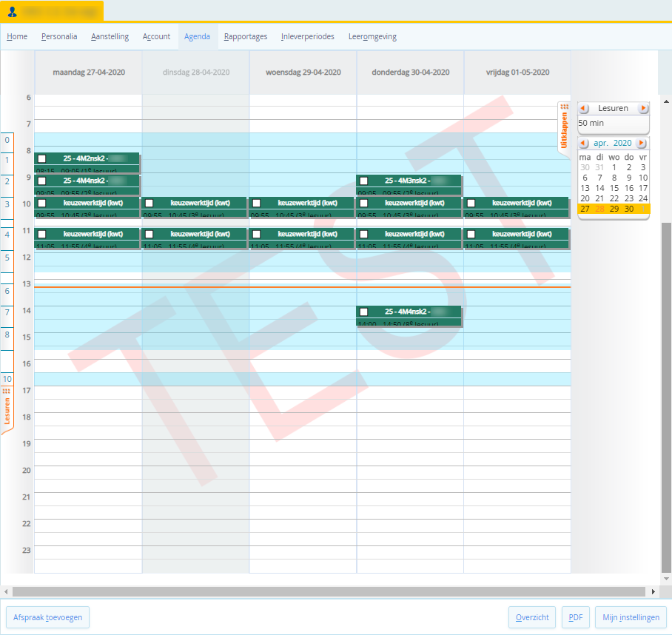Check Friday 4th hour keuzewerktijd checkbox
Image resolution: width=672 pixels, height=635 pixels.
point(471,235)
